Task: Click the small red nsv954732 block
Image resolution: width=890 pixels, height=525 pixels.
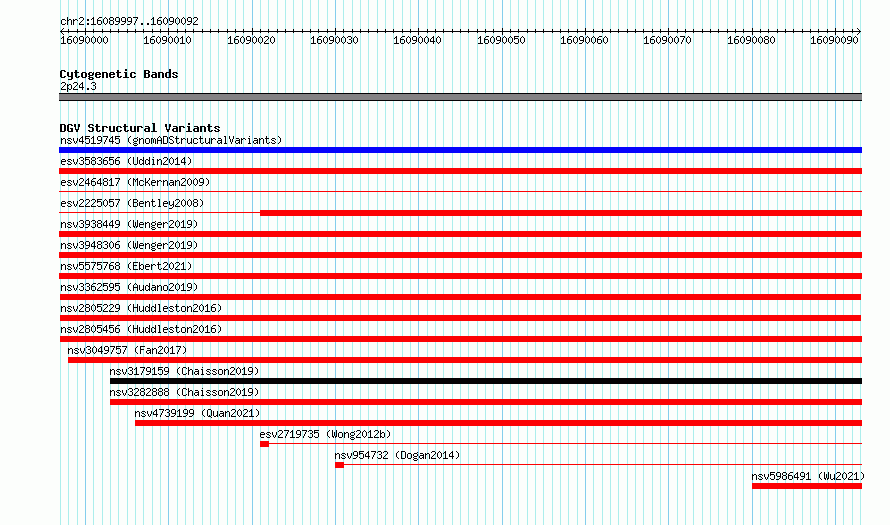Action: point(339,465)
